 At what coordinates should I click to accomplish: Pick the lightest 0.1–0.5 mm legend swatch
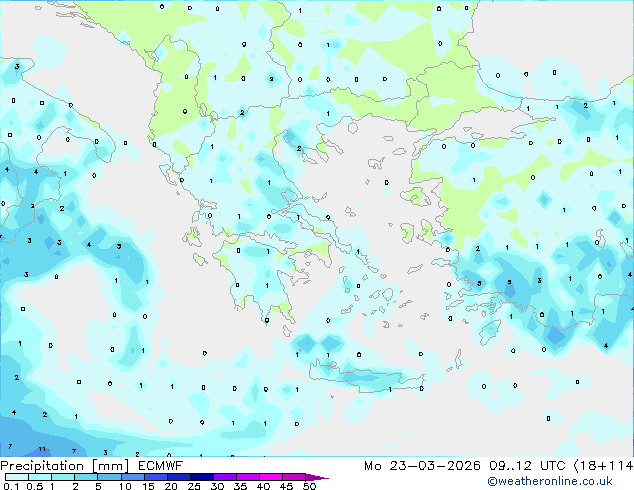tap(17, 477)
